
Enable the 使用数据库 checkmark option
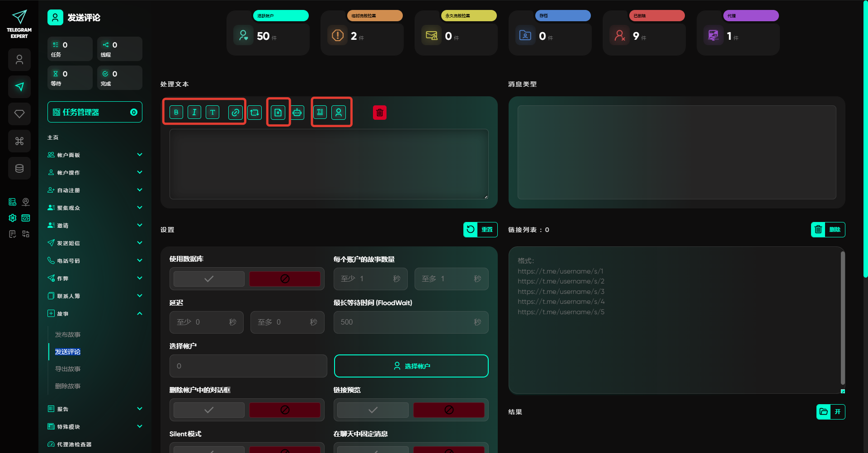tap(209, 279)
